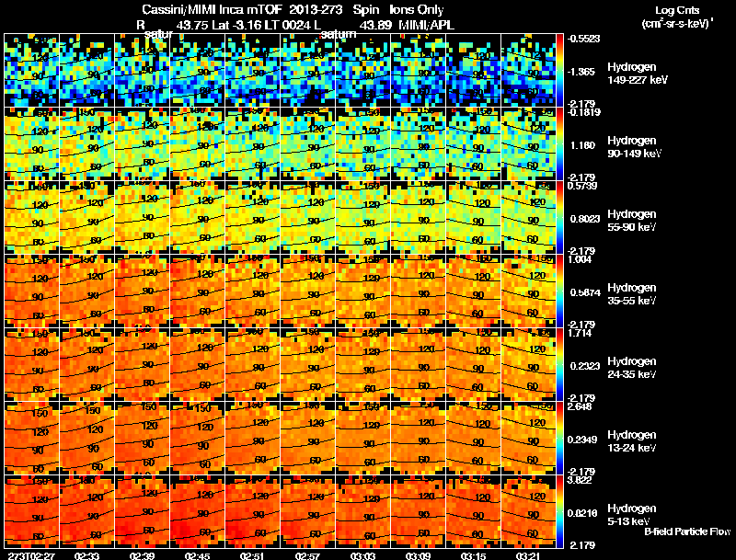Click the 'Hydrogen 149-227 keV' row label

click(x=637, y=74)
